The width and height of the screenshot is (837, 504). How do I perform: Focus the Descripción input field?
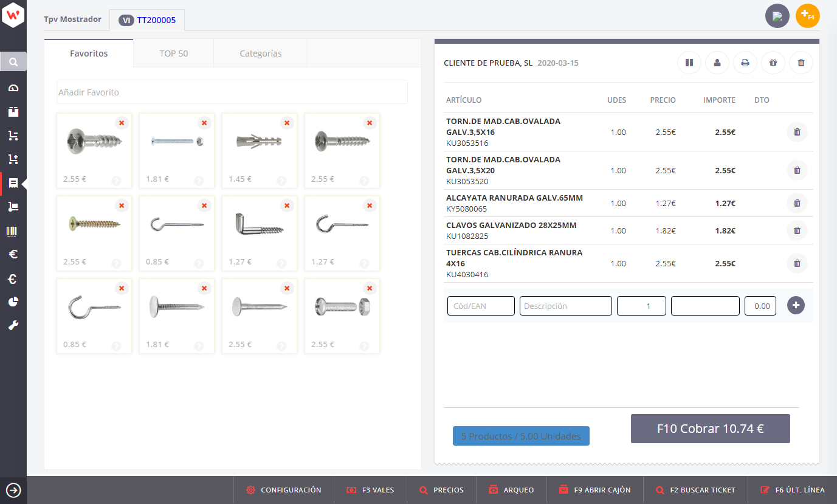click(x=566, y=306)
